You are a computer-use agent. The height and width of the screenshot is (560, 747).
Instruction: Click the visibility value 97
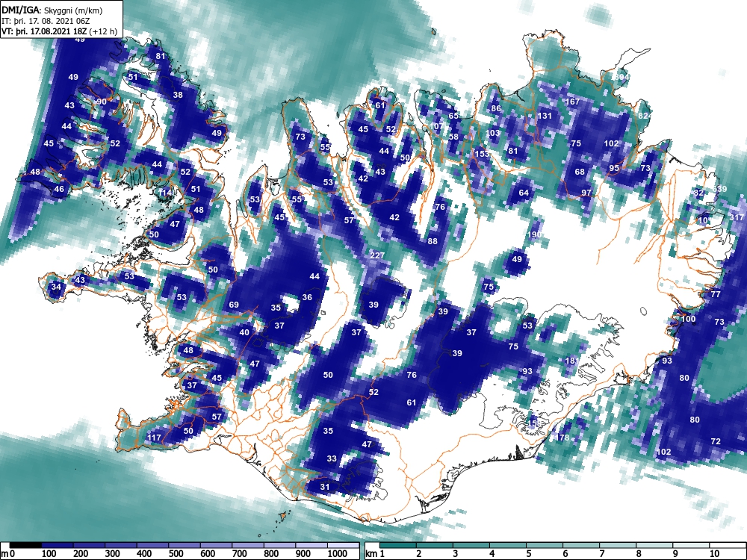586,193
